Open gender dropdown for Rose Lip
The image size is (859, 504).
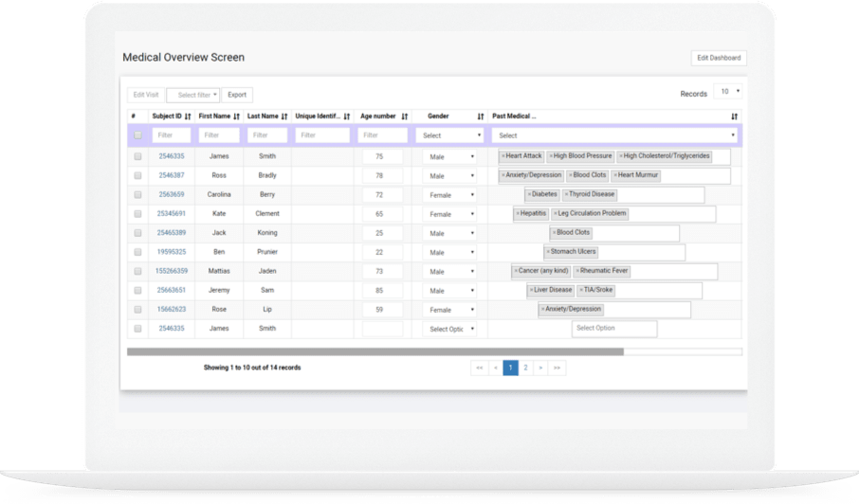pyautogui.click(x=449, y=310)
